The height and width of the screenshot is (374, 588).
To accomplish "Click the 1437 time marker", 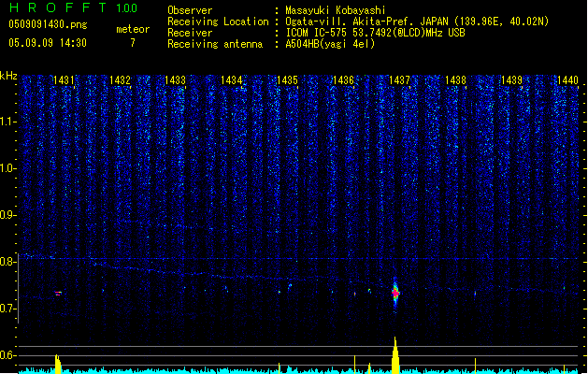I will pyautogui.click(x=399, y=80).
